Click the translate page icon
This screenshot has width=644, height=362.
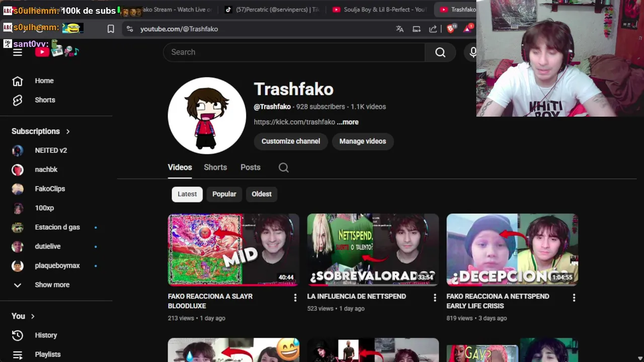coord(399,29)
